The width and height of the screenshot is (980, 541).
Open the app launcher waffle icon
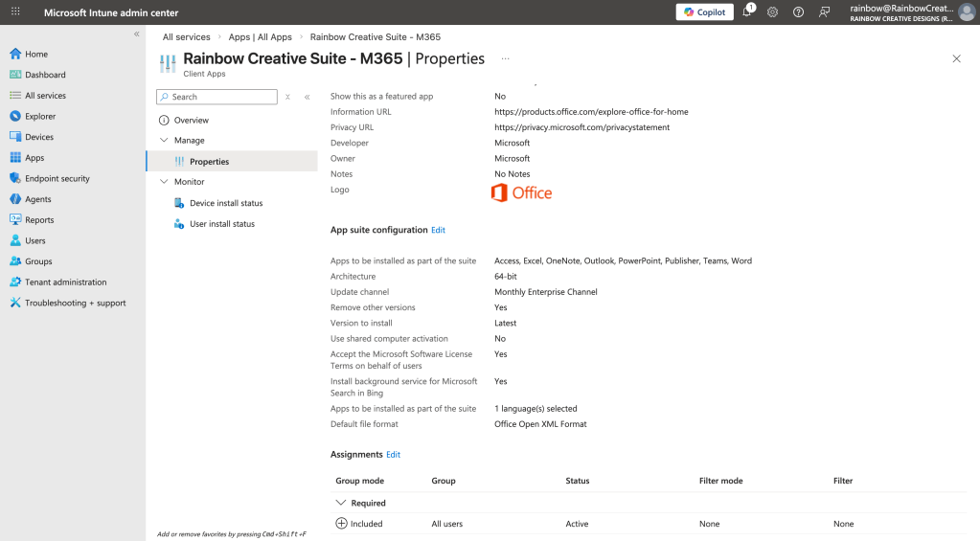point(15,12)
